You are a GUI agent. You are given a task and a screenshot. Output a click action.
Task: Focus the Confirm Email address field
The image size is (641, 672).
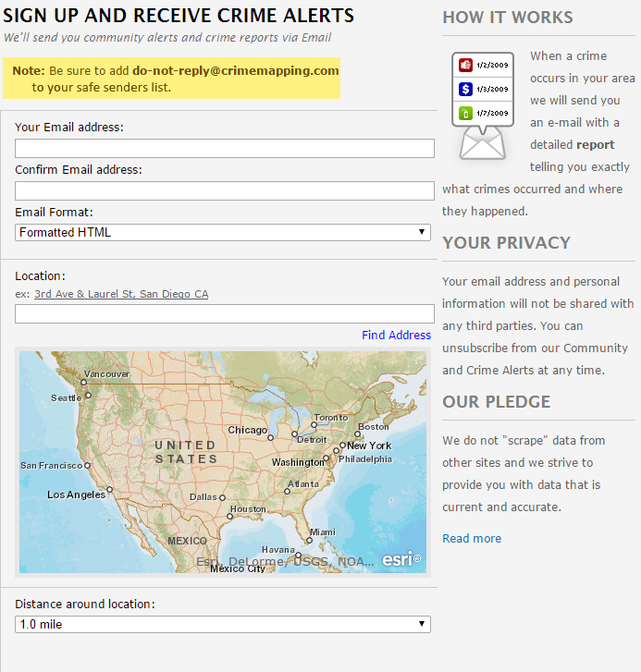click(x=225, y=191)
